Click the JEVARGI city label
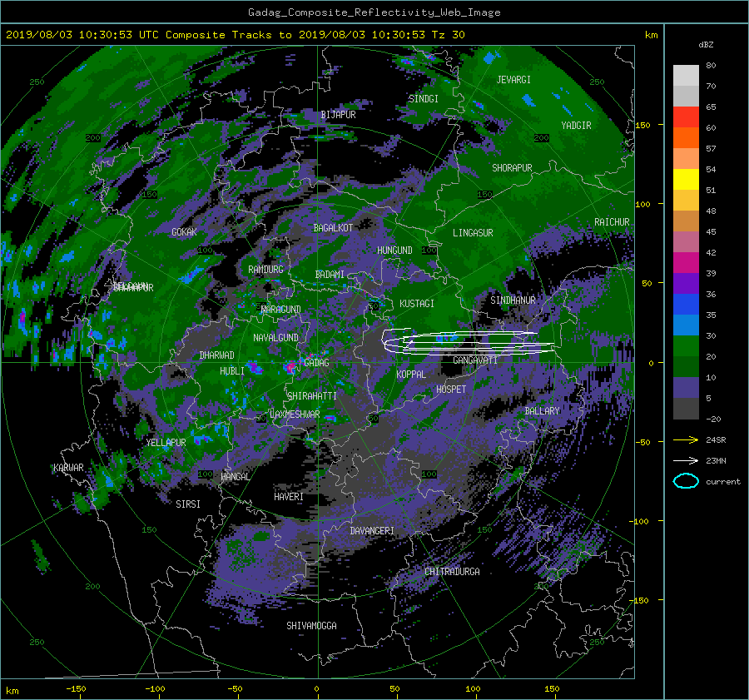The image size is (749, 700). pyautogui.click(x=513, y=80)
